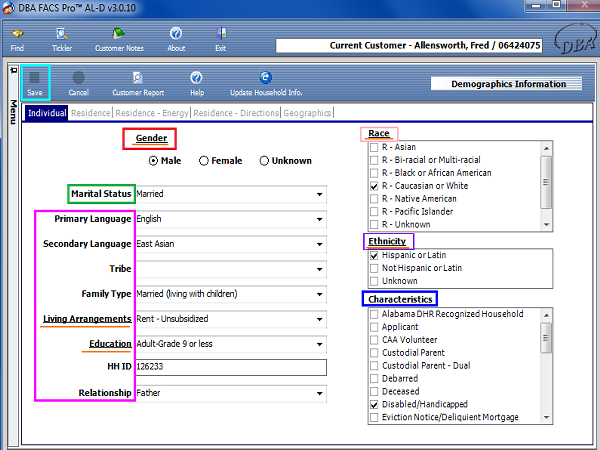Click the Gender underlined label
This screenshot has height=450, width=600.
tap(151, 138)
